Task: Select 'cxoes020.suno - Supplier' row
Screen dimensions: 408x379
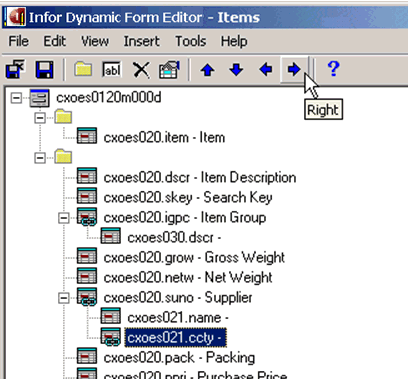Action: click(178, 297)
